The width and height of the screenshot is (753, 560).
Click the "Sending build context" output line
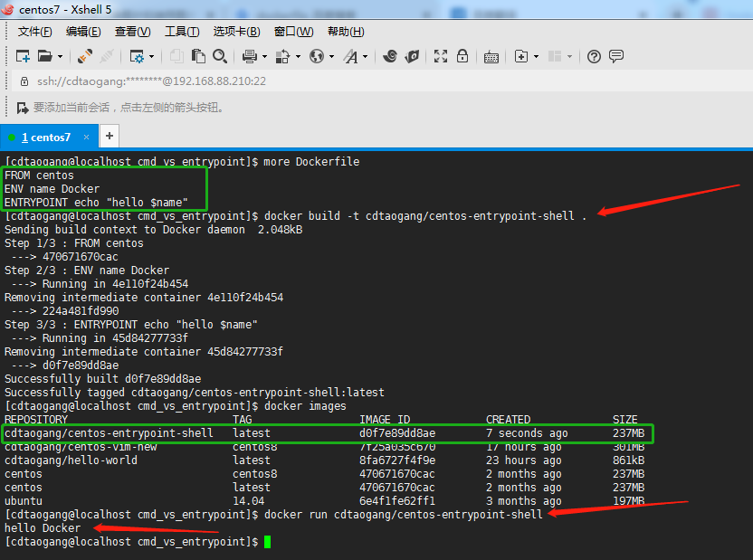pyautogui.click(x=154, y=230)
